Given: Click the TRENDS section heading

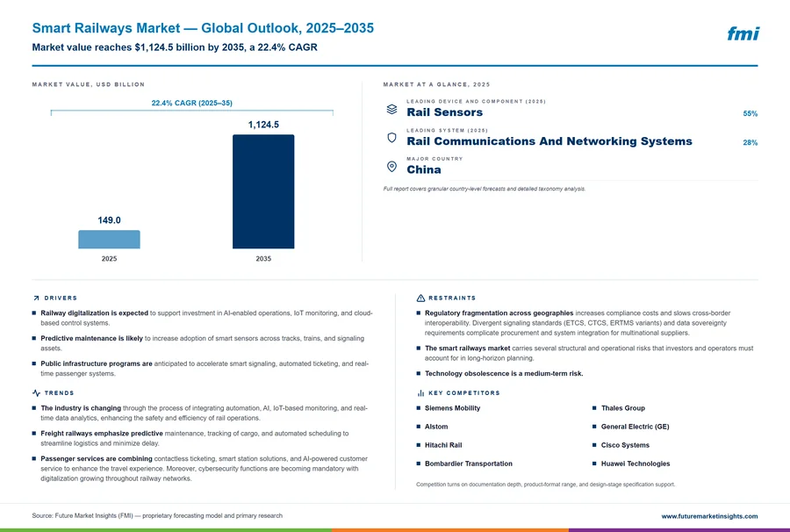Looking at the screenshot, I should coord(59,393).
